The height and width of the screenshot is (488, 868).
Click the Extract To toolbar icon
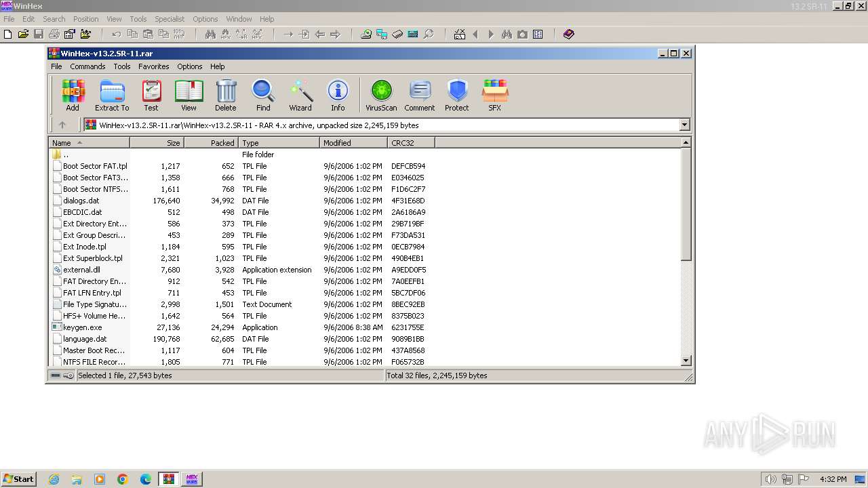coord(112,95)
